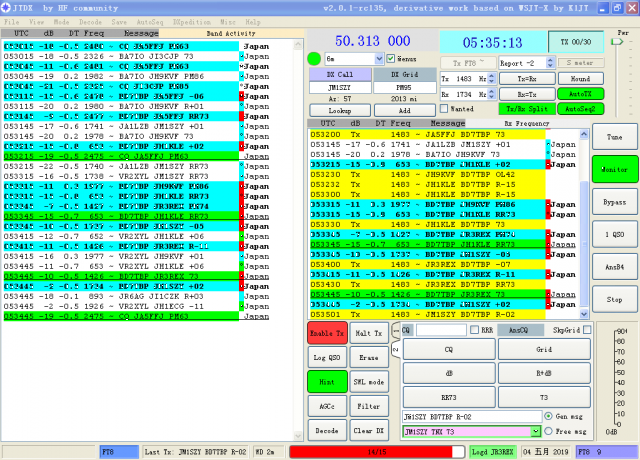Click the Clear DX button
Viewport: 640px width, 460px height.
369,431
